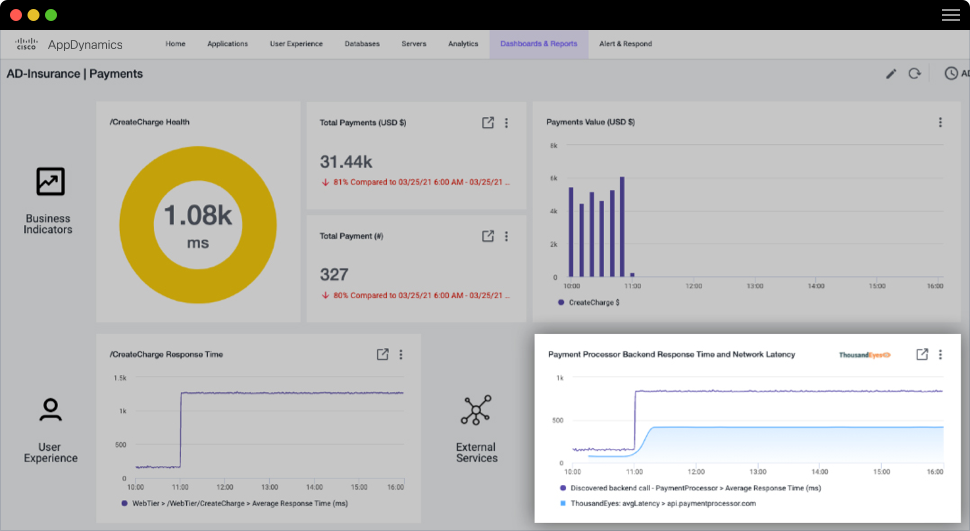
Task: Go to the Applications tab
Action: [227, 44]
